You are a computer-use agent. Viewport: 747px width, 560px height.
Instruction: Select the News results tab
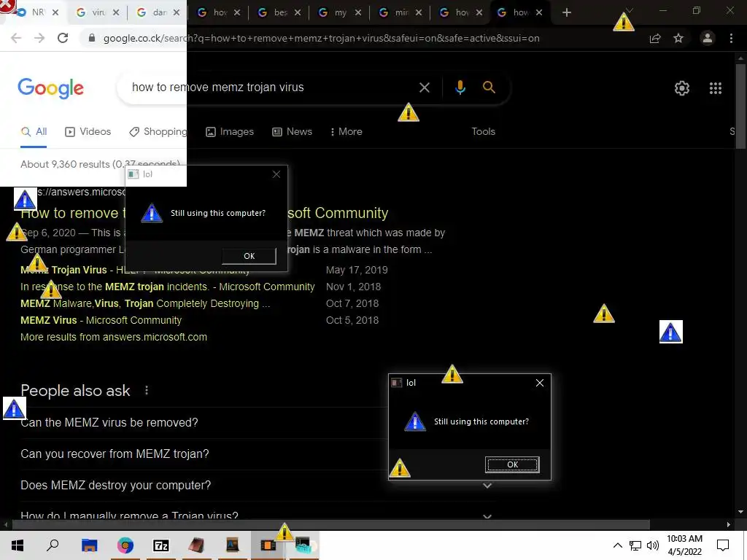pos(292,131)
